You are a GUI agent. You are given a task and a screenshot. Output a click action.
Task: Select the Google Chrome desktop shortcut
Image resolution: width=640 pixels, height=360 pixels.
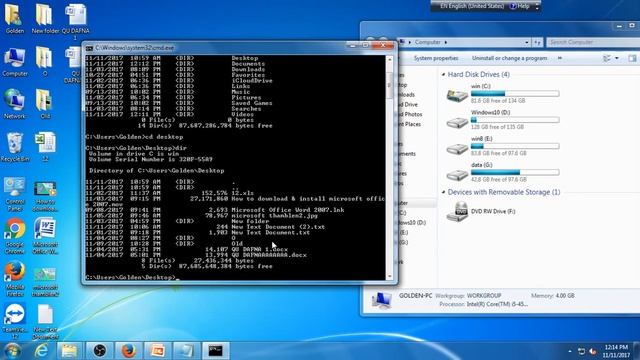click(15, 237)
